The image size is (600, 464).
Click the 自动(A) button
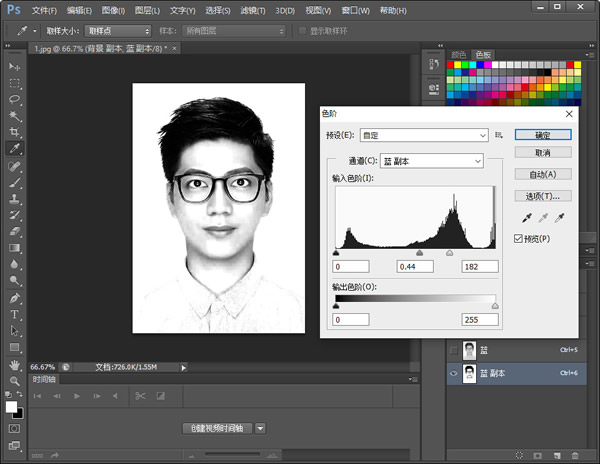543,174
